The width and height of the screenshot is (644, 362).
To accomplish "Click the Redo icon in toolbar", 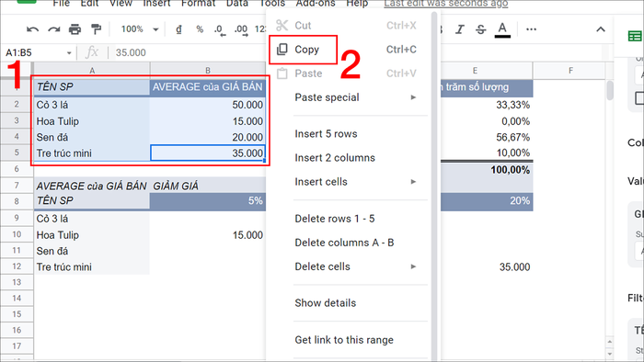I will click(53, 29).
